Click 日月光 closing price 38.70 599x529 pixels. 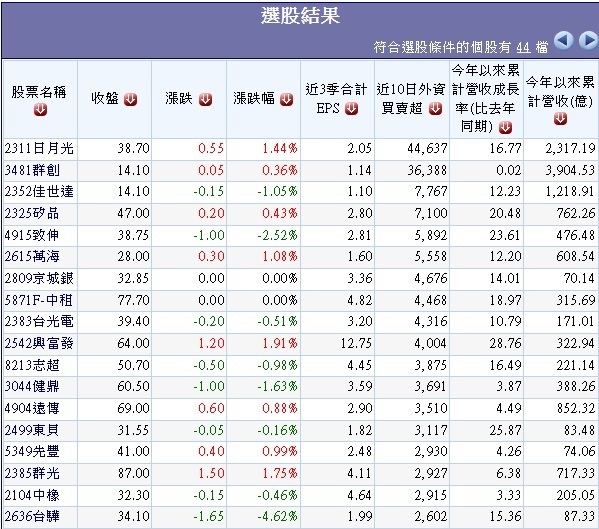click(x=133, y=148)
